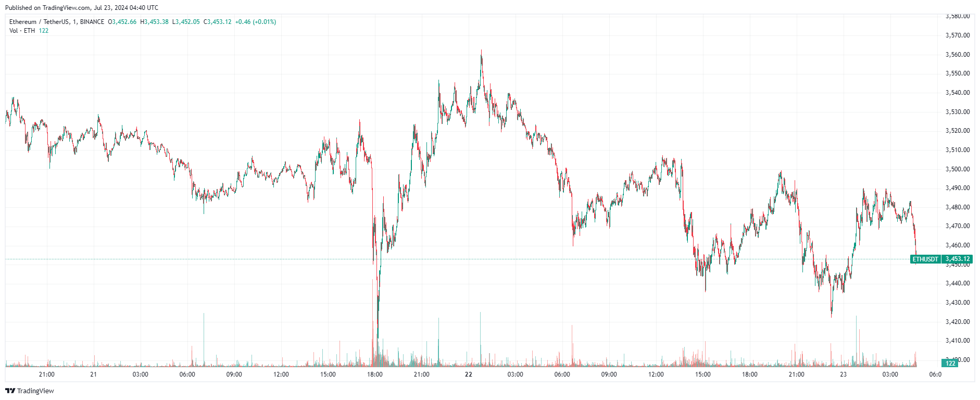Click the 3,570.00 price axis label
The image size is (980, 400).
[x=958, y=35]
